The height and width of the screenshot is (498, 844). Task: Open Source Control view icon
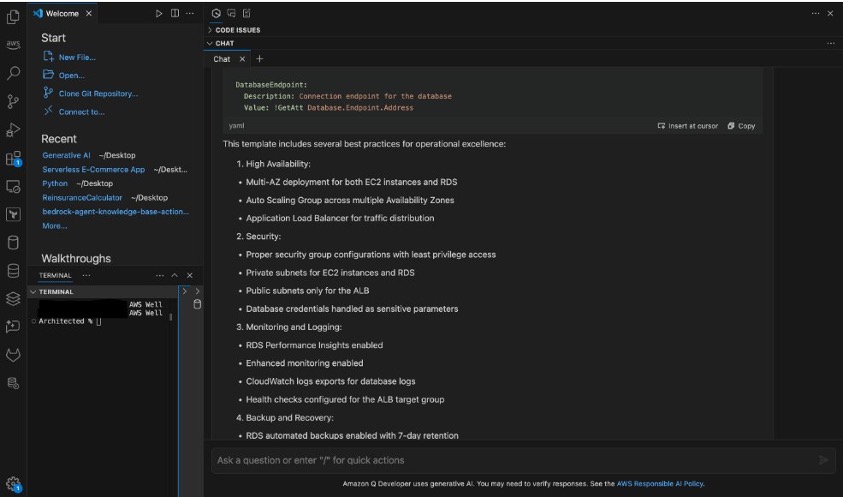tap(13, 101)
